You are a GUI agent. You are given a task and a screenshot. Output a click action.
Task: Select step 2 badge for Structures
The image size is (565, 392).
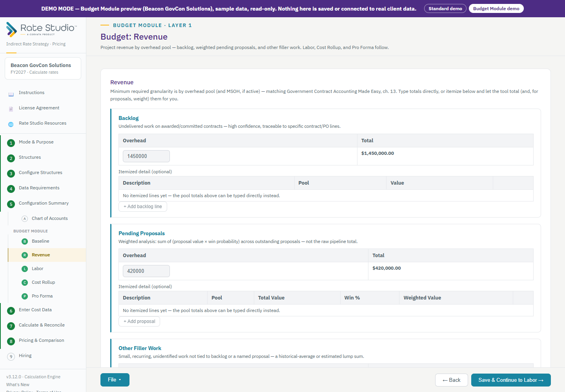coord(11,158)
